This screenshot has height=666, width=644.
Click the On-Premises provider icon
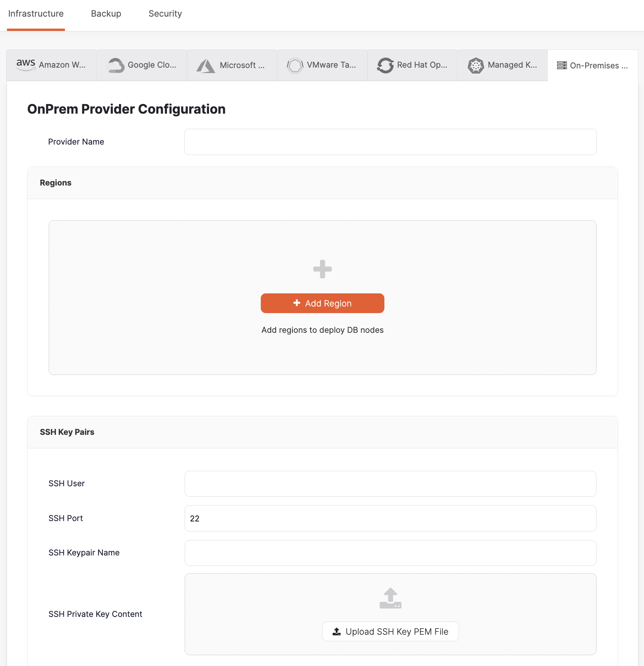point(562,65)
